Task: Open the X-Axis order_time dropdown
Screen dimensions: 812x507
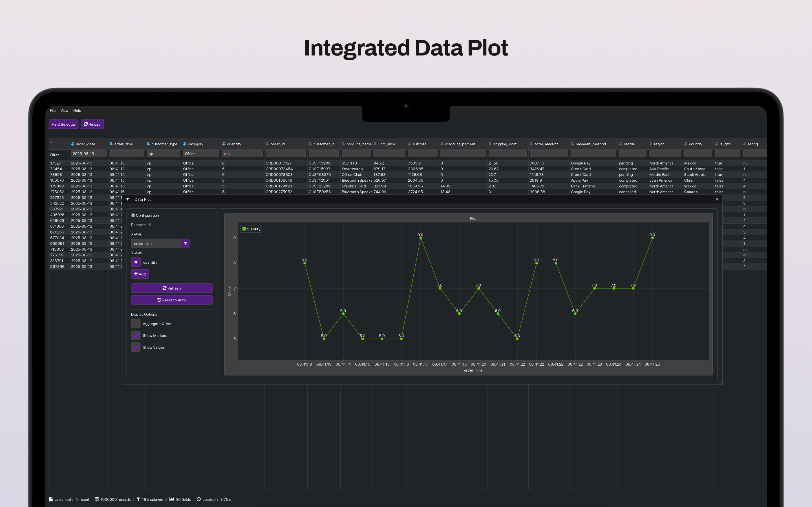Action: 185,243
